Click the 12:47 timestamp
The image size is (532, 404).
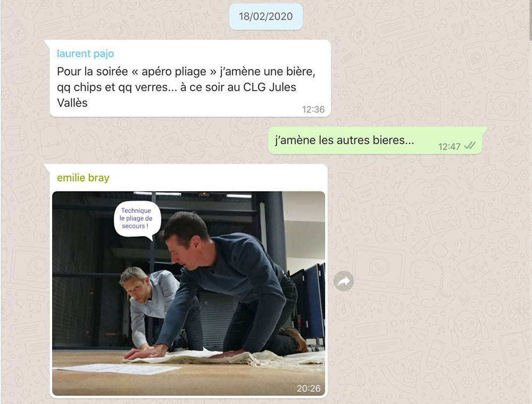449,146
